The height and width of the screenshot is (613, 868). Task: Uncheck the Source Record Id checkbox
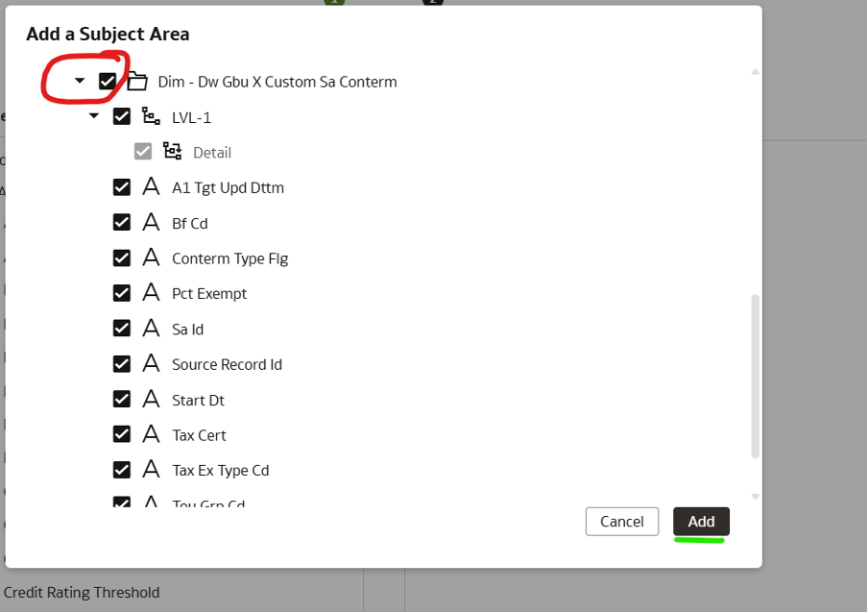pos(122,364)
